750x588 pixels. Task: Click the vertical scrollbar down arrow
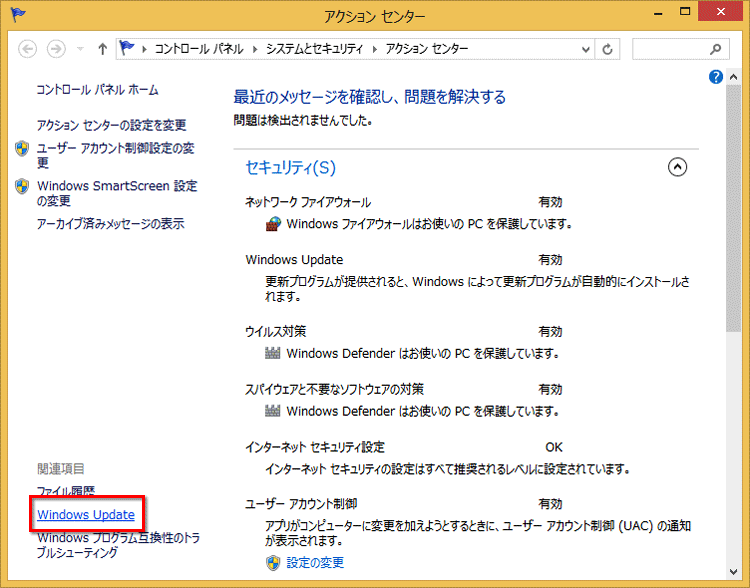click(x=733, y=579)
